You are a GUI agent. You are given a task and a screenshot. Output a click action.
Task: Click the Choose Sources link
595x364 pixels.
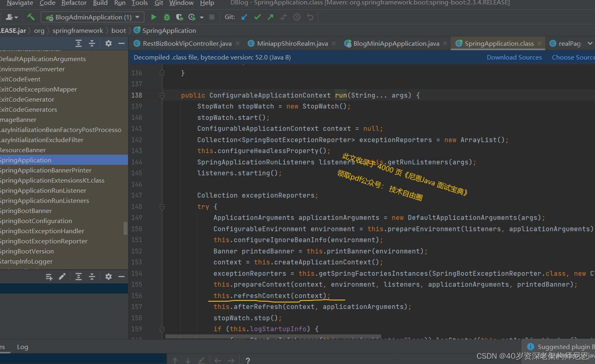pos(573,57)
